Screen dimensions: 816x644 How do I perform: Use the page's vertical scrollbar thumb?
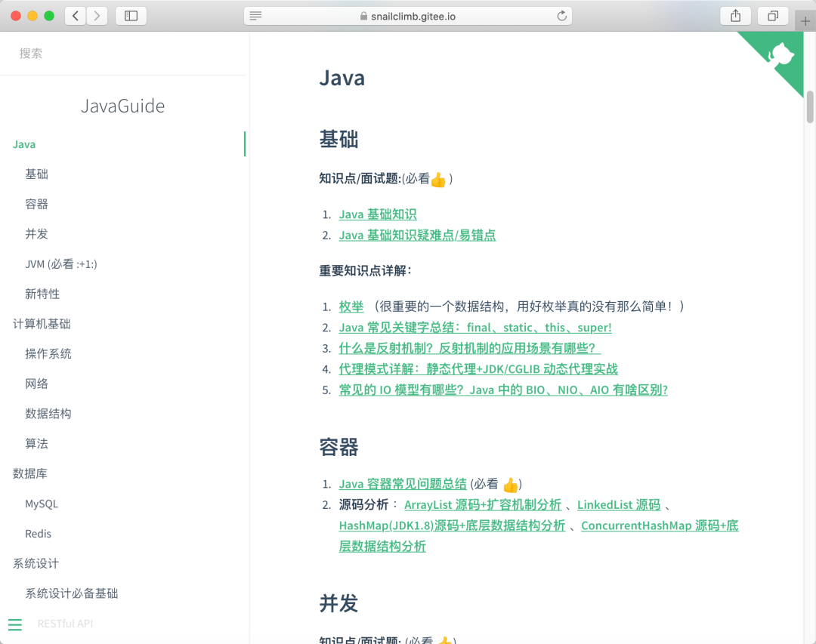(810, 106)
